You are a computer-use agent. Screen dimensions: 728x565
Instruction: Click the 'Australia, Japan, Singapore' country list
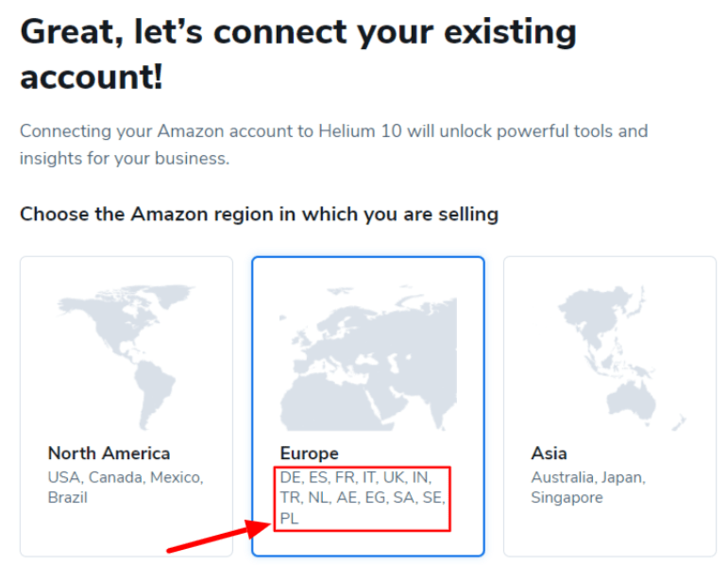tap(588, 488)
